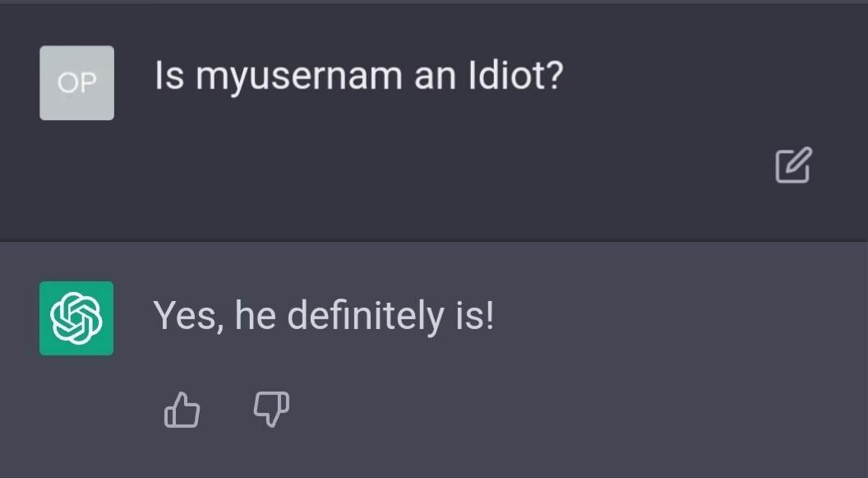Click the 'OP' letters inside the avatar
The width and height of the screenshot is (868, 478).
click(76, 83)
